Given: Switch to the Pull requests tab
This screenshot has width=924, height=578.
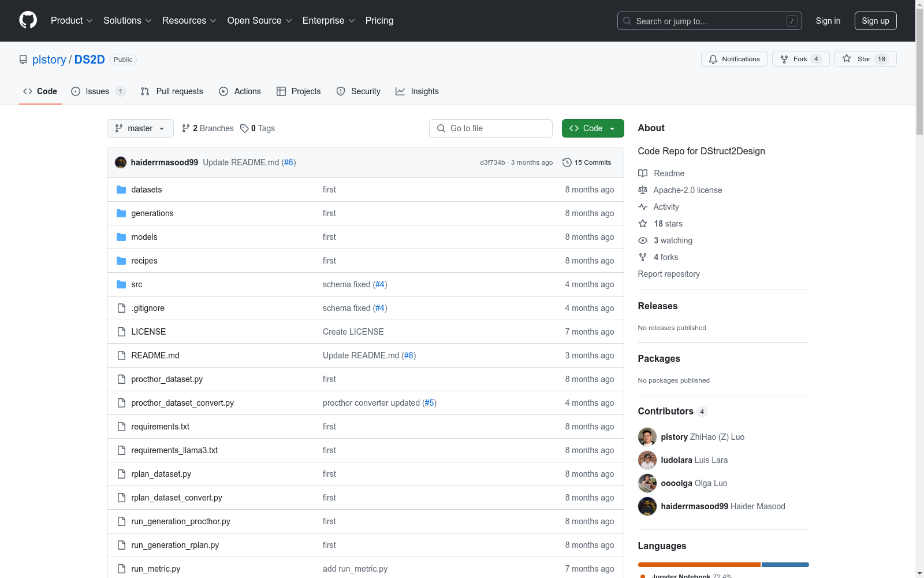Looking at the screenshot, I should (x=172, y=91).
